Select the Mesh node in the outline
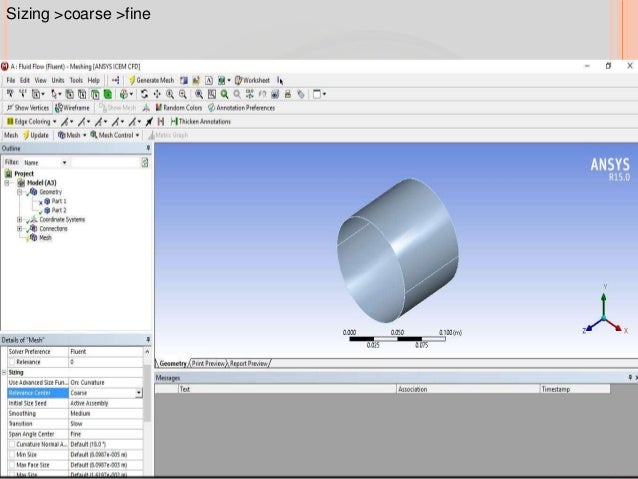 click(x=41, y=238)
